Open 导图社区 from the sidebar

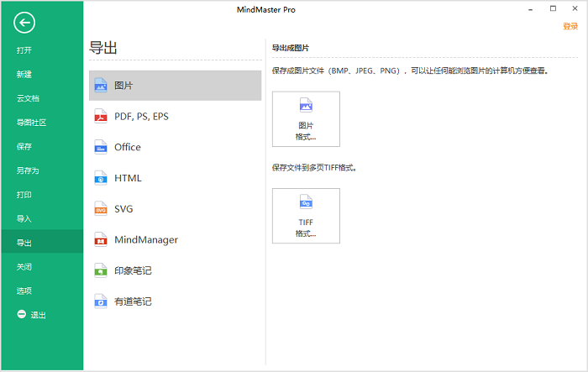(x=32, y=123)
